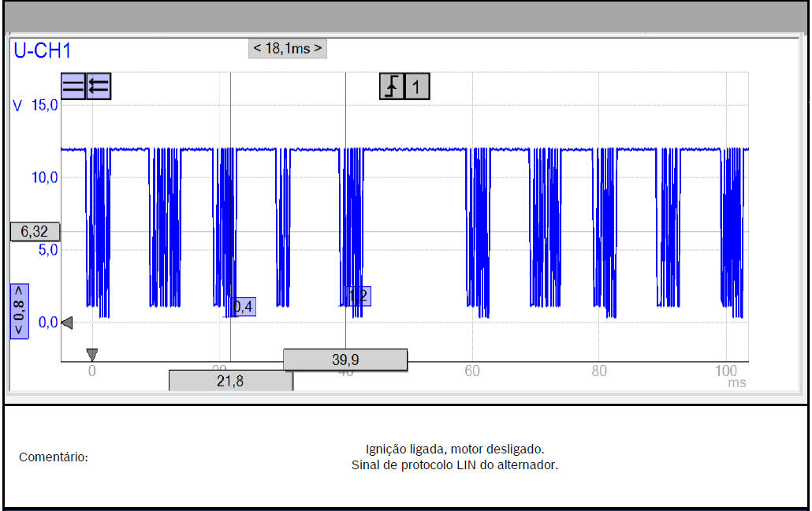Click the V unit label on the axis

tap(17, 106)
